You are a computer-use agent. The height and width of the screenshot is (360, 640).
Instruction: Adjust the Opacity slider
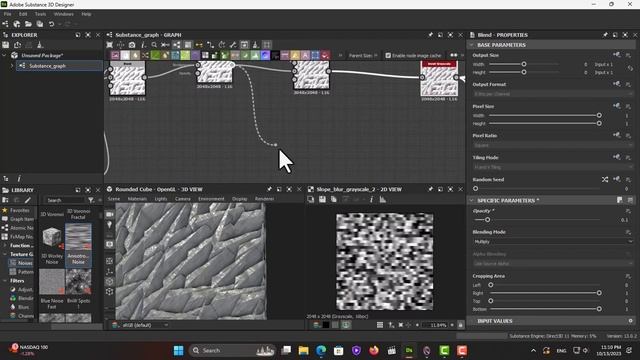pyautogui.click(x=487, y=220)
